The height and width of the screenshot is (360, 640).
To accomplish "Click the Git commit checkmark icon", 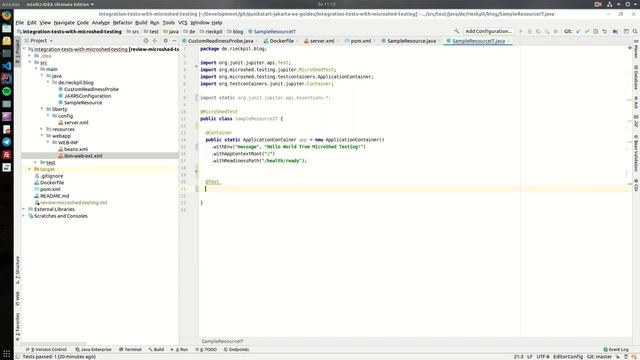I will click(x=587, y=31).
